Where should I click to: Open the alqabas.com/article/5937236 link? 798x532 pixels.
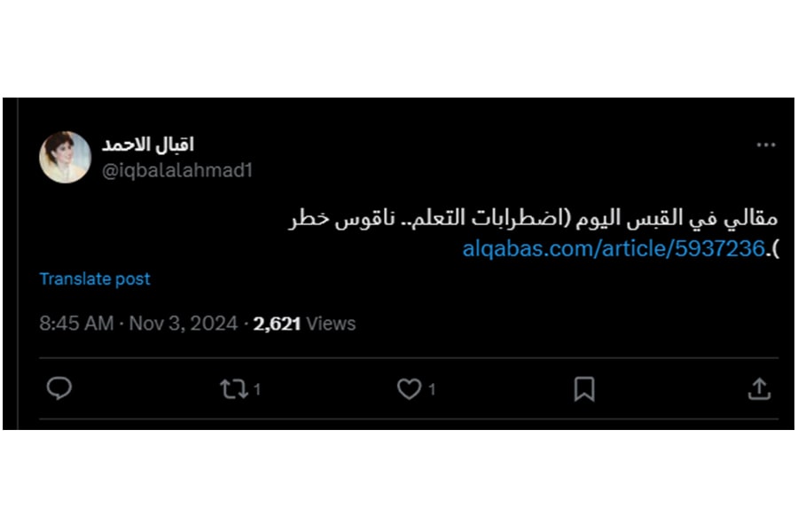coord(614,249)
